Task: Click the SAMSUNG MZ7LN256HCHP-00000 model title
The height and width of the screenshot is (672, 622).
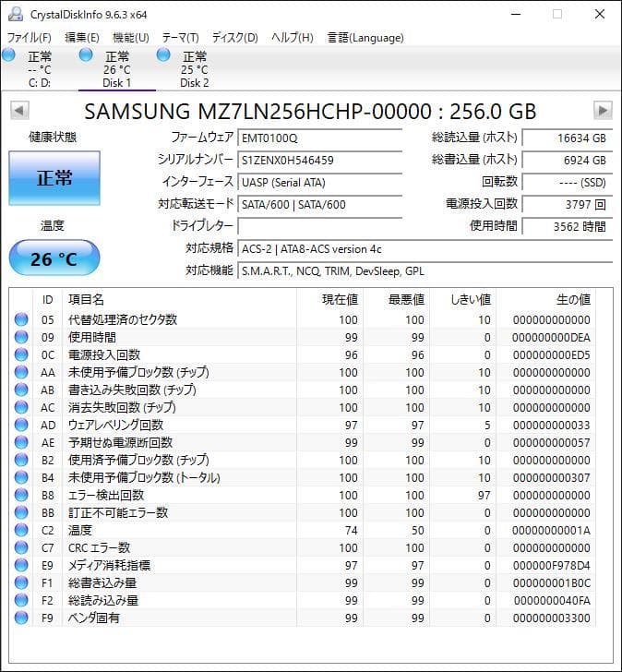Action: click(310, 112)
